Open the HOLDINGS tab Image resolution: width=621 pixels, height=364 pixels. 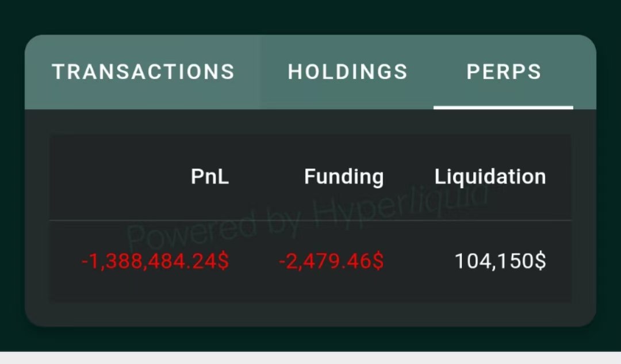click(x=347, y=72)
